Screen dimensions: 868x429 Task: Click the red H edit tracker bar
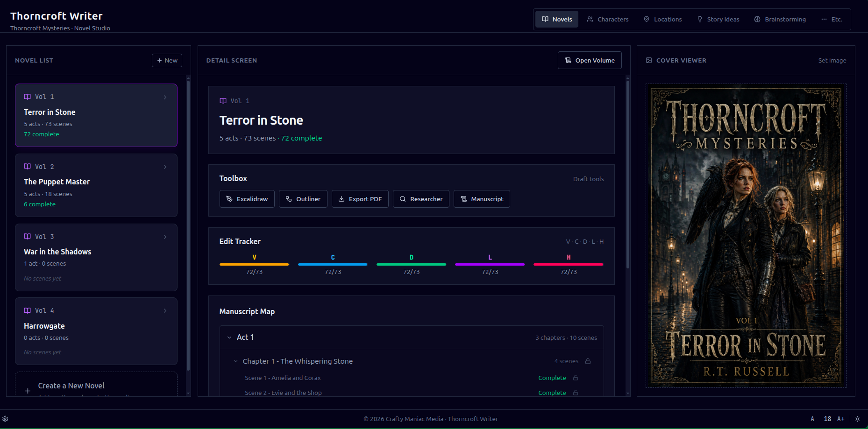point(569,264)
